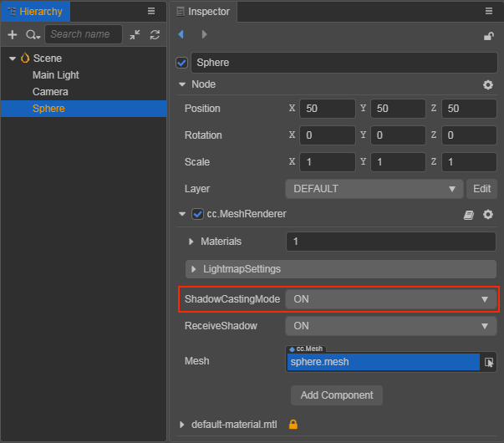Expand the Materials array
The image size is (504, 443).
point(191,242)
